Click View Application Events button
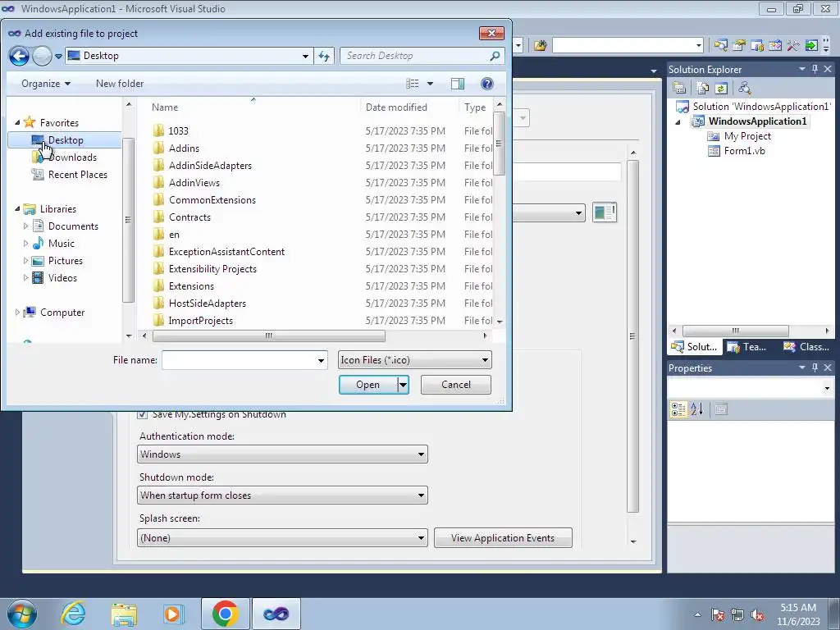This screenshot has height=630, width=840. (x=503, y=538)
